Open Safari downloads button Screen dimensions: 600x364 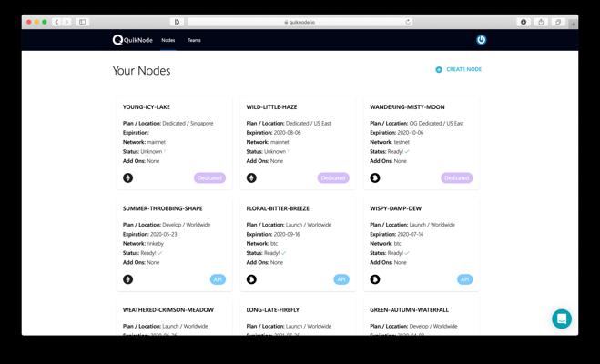tap(524, 22)
